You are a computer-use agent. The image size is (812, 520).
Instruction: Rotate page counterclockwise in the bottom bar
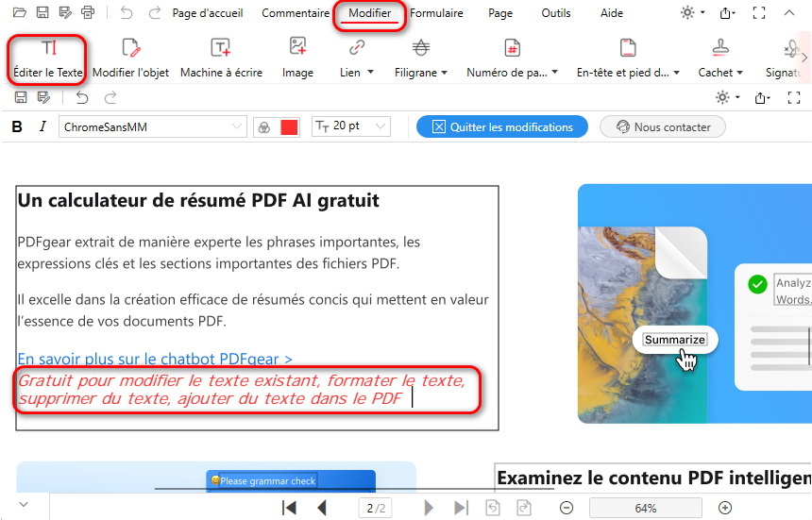coord(493,508)
